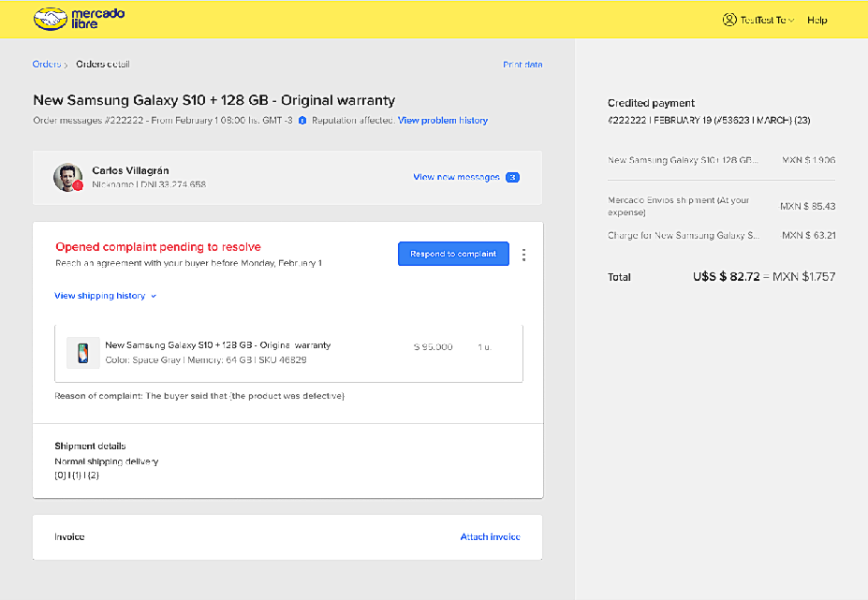Click the breadcrumb chevron after Orders
The width and height of the screenshot is (868, 600).
66,65
